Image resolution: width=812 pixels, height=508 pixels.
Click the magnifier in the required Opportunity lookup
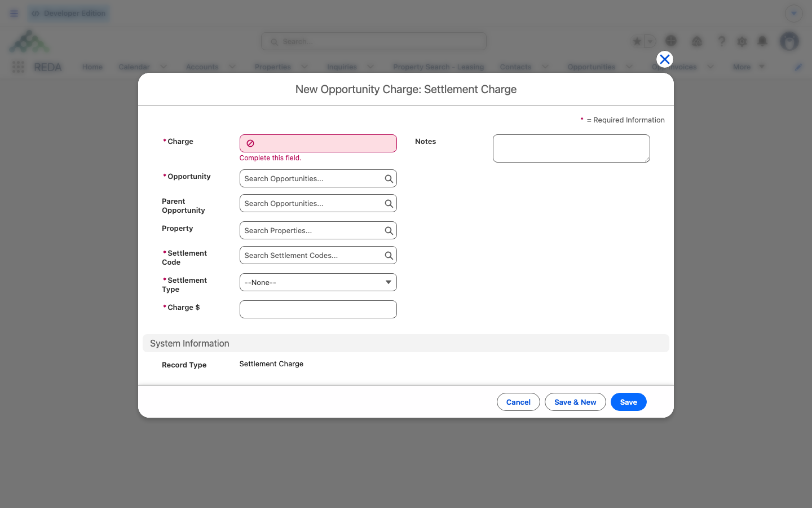pyautogui.click(x=389, y=179)
